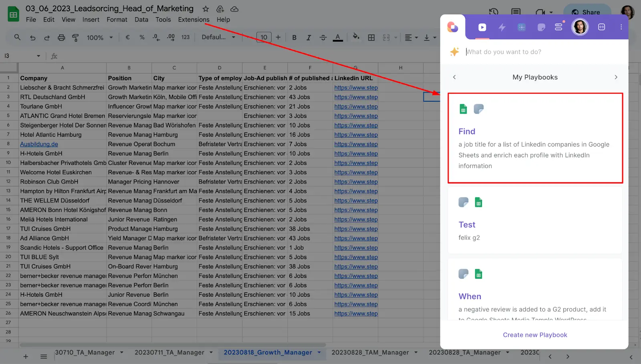The height and width of the screenshot is (364, 641).
Task: Open lightning bolt tab in extension panel
Action: pos(502,27)
